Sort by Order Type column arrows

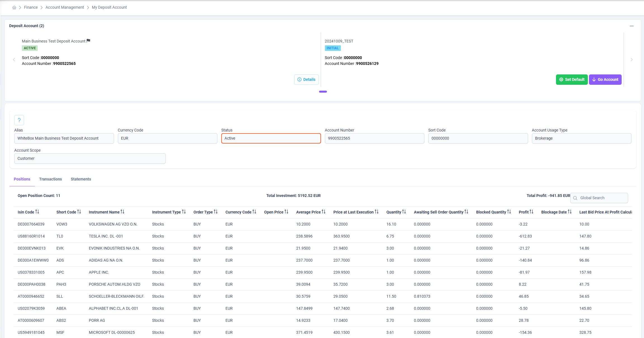tap(216, 212)
